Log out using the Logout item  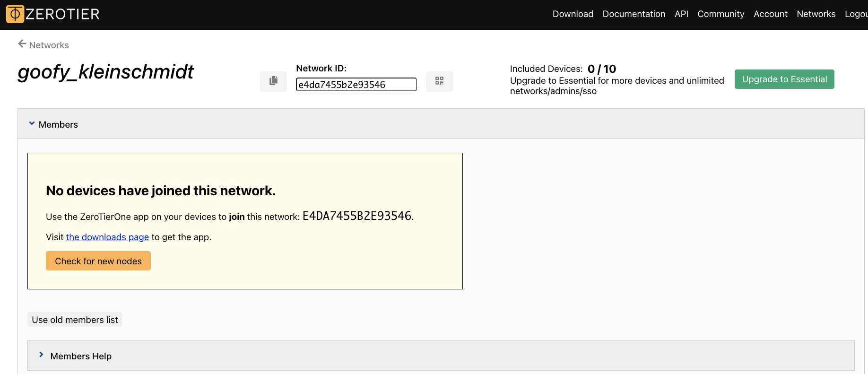(x=856, y=14)
